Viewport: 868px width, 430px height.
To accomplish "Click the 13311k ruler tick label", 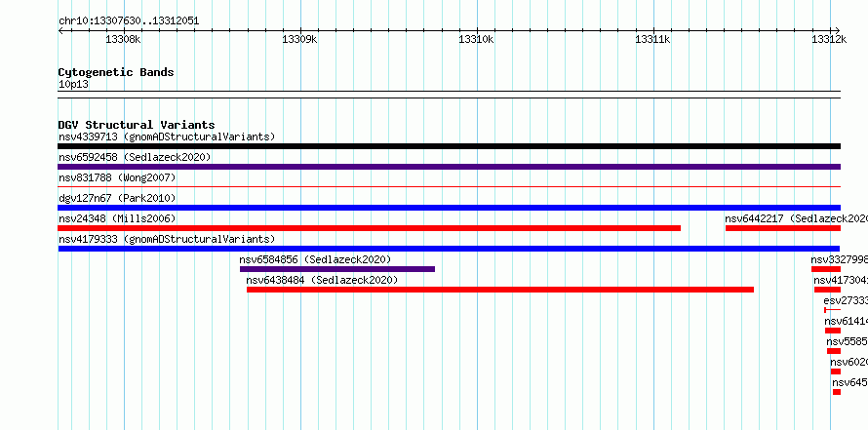I will 652,39.
